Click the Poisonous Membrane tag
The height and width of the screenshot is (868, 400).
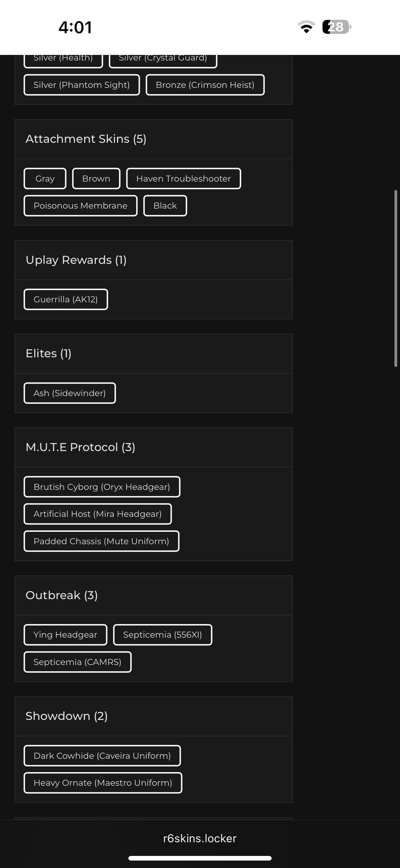coord(80,206)
